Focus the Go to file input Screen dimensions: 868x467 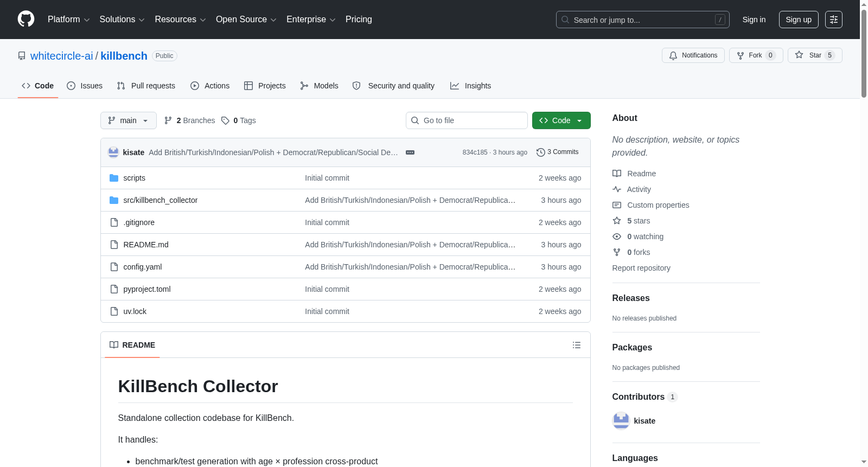(467, 120)
